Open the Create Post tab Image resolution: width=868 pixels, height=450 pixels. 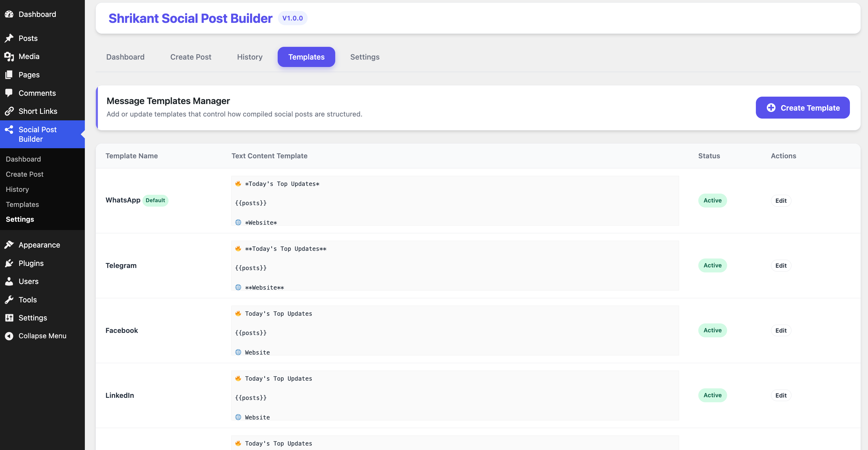click(191, 57)
